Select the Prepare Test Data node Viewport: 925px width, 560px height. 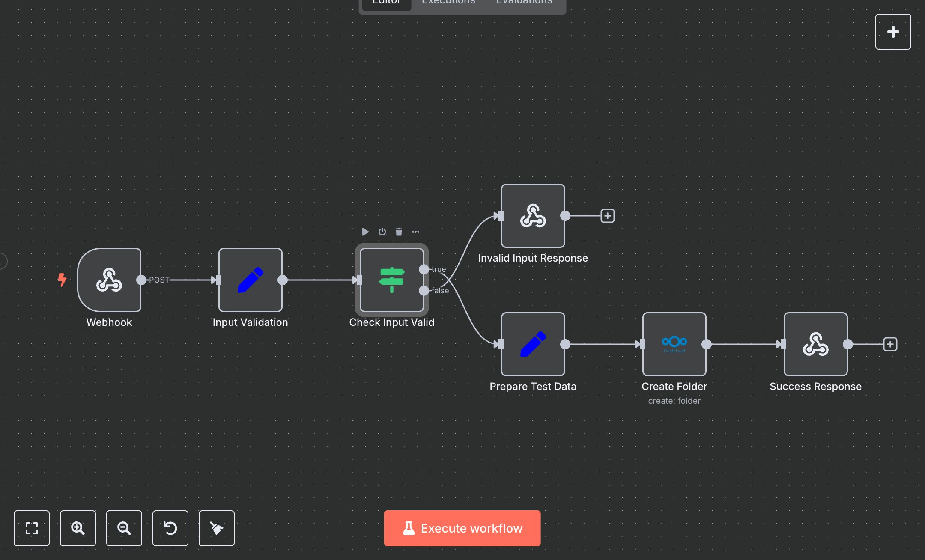[533, 344]
